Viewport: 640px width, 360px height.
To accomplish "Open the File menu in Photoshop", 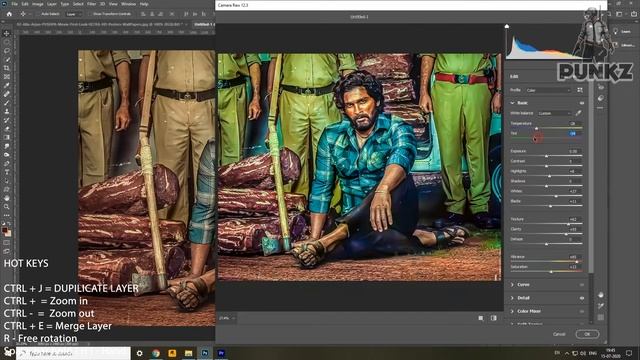I will [14, 4].
